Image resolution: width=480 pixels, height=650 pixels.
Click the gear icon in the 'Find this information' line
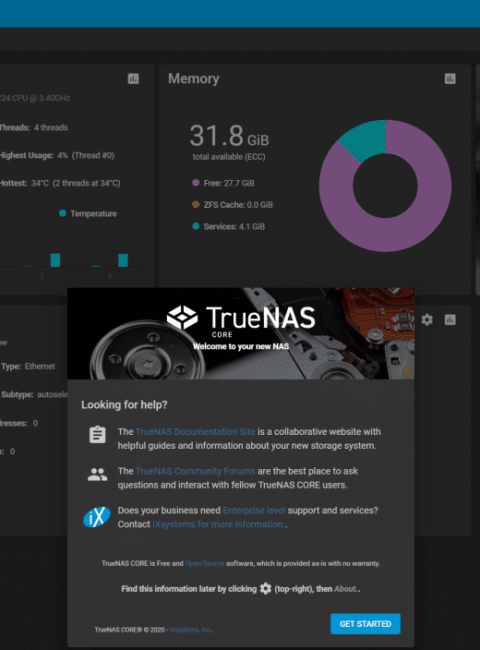pos(265,588)
